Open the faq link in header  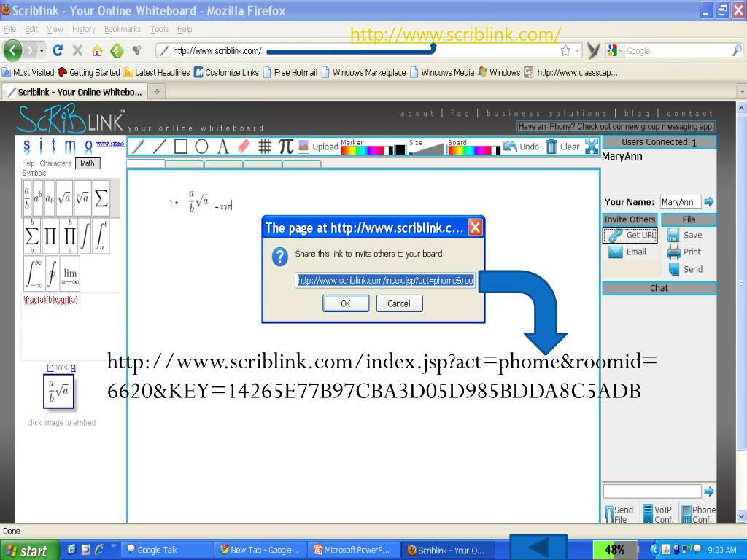[x=460, y=113]
